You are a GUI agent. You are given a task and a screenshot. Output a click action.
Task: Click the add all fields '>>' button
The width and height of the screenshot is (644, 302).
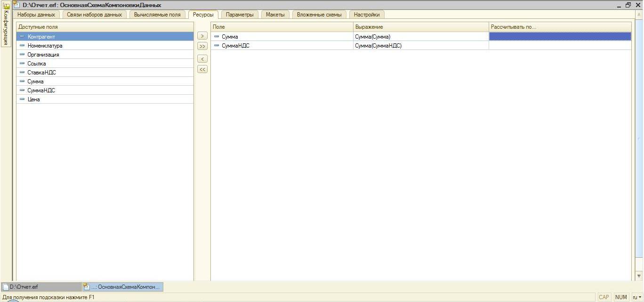coord(202,46)
